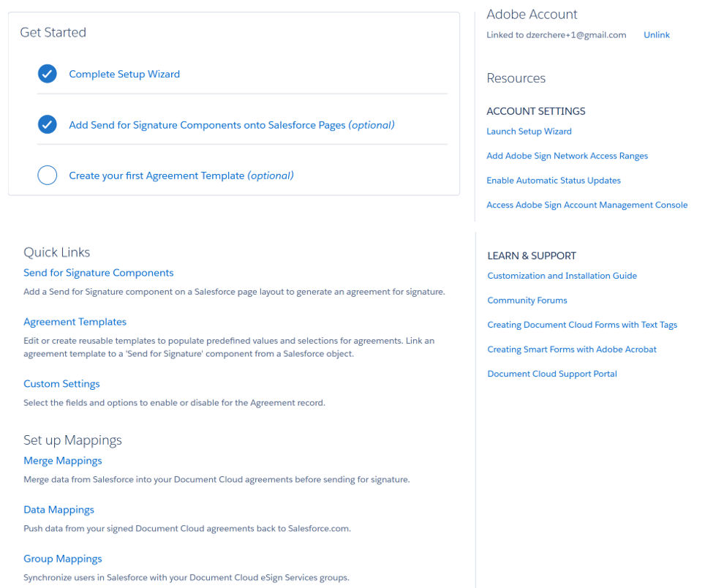Select the empty circle next to Create your first Agreement Template
Viewport: 705px width, 588px height.
(47, 175)
